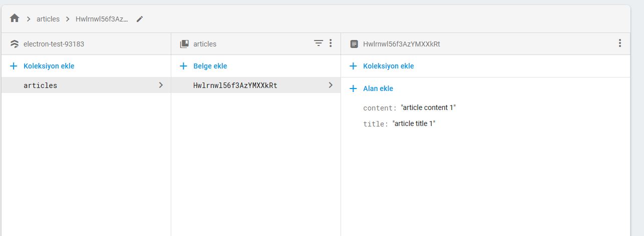The image size is (644, 236).
Task: Click plus icon next to Belge ekle
Action: (x=184, y=66)
